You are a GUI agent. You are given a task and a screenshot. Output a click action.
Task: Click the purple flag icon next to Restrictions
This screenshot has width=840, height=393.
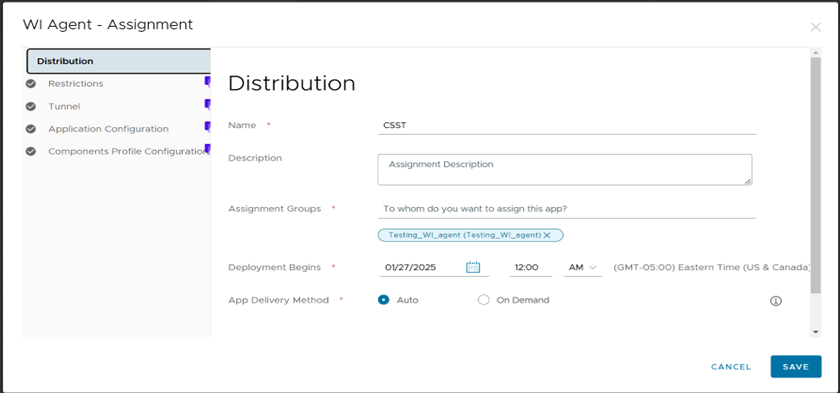pos(207,81)
